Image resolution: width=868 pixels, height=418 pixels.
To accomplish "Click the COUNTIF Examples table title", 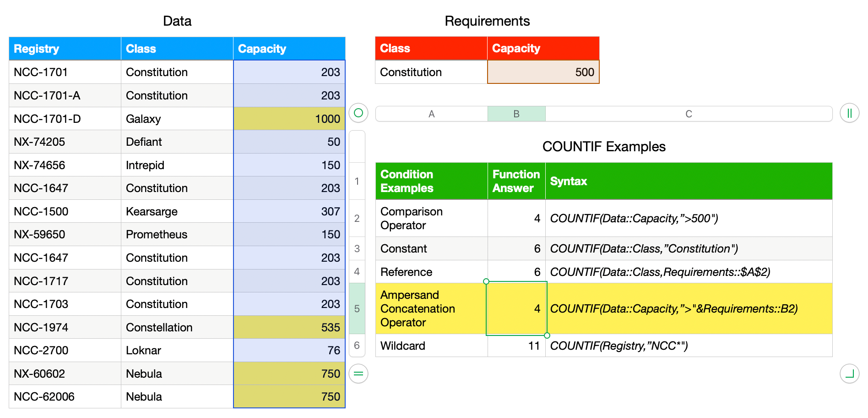I will click(x=603, y=147).
